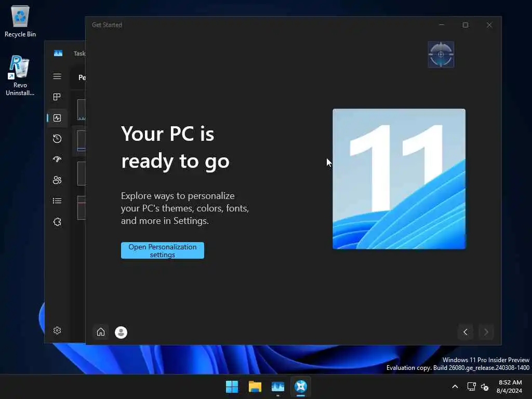Screen dimensions: 532x399
Task: Show hidden system tray icons
Action: click(455, 387)
